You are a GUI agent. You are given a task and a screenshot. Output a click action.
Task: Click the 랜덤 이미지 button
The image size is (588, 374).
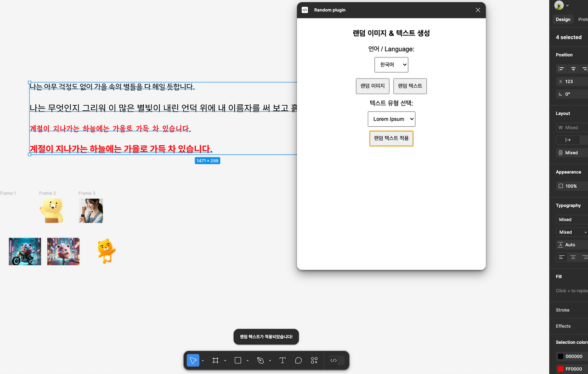point(372,86)
